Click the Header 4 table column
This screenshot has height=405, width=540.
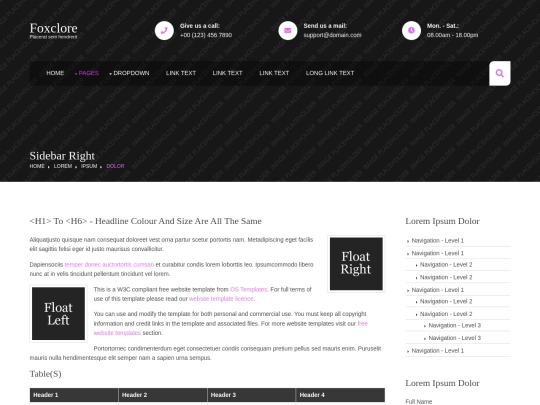341,395
